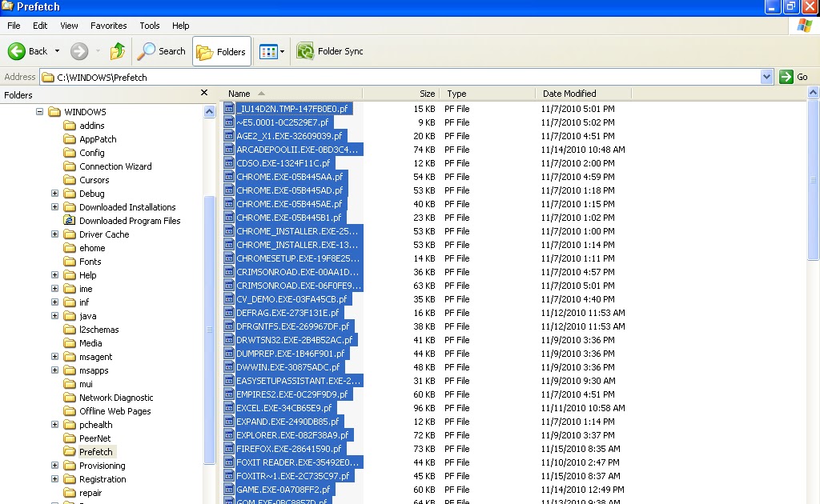
Task: Open the Favorites menu
Action: click(x=108, y=26)
